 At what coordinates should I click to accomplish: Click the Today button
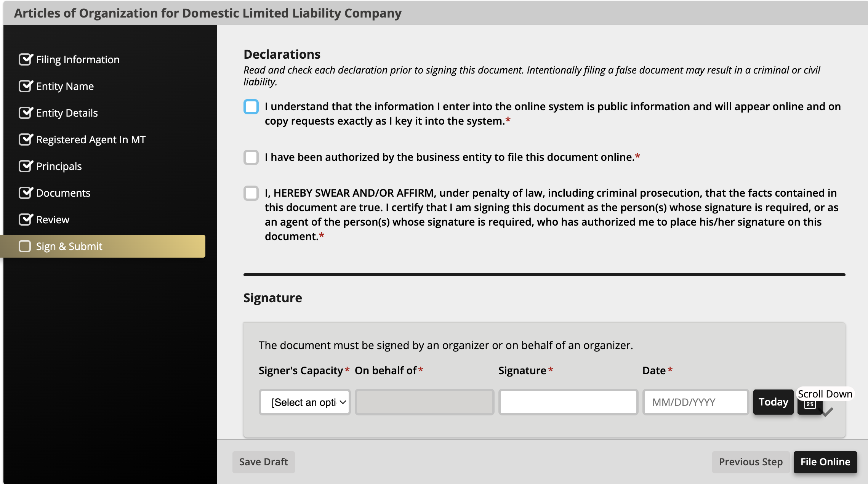(x=773, y=402)
